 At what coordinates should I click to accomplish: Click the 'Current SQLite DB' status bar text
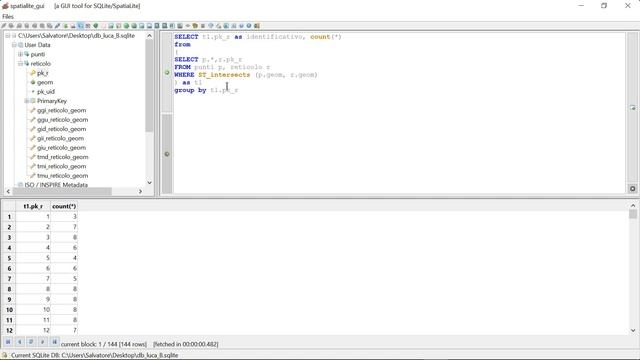click(94, 355)
